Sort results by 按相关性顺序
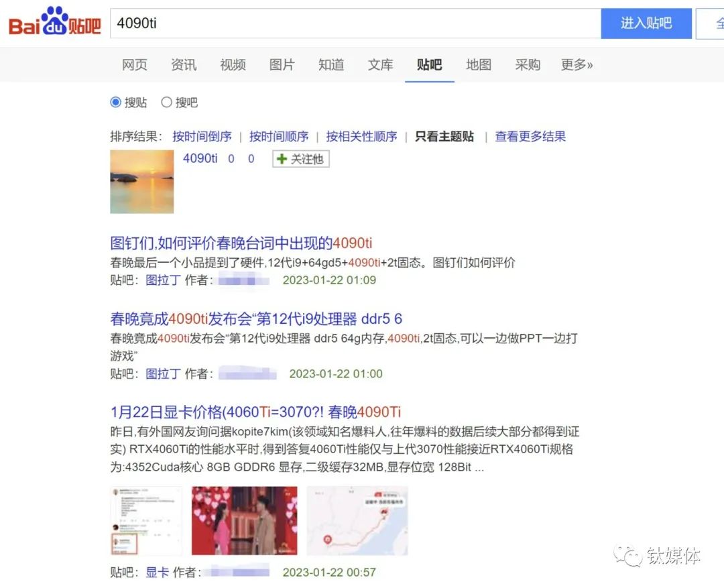The height and width of the screenshot is (588, 724). [x=361, y=136]
